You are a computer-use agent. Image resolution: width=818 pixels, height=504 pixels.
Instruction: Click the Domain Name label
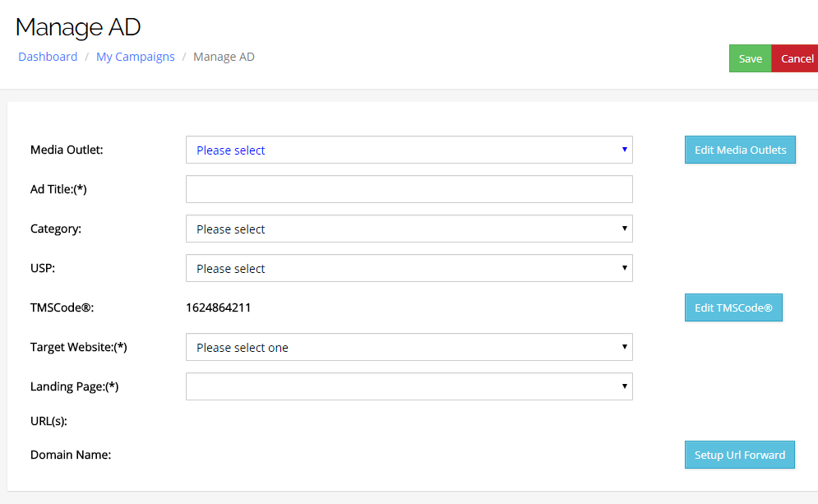[x=70, y=455]
